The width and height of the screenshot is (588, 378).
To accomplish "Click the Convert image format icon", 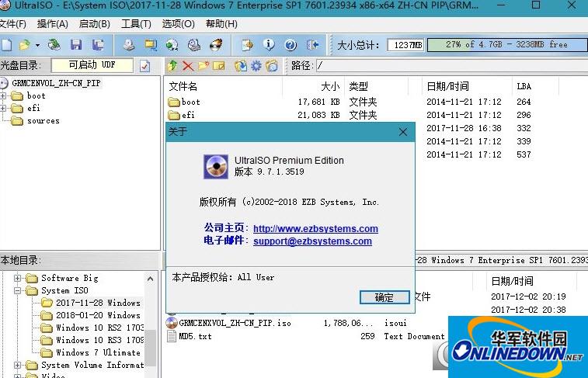I will (172, 45).
